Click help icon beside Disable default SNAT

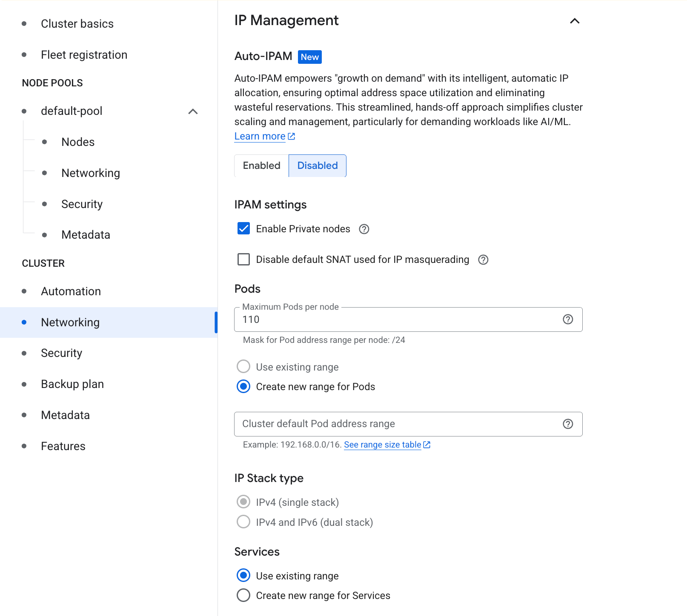(x=483, y=260)
